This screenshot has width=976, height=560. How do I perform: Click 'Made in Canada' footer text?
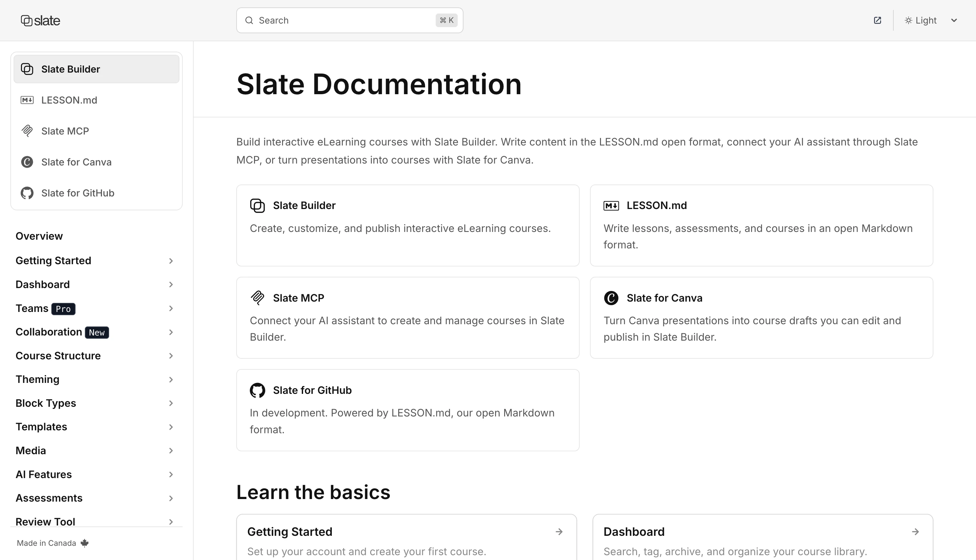pyautogui.click(x=46, y=543)
